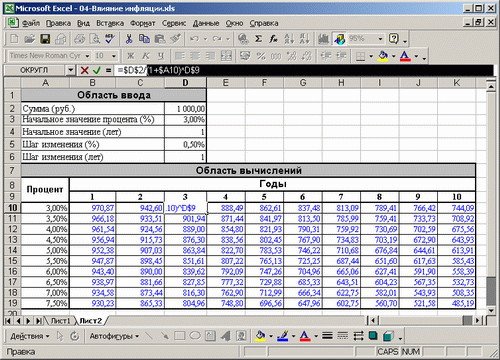Click the Save floppy disk icon
Image resolution: width=500 pixels, height=360 pixels.
(45, 39)
